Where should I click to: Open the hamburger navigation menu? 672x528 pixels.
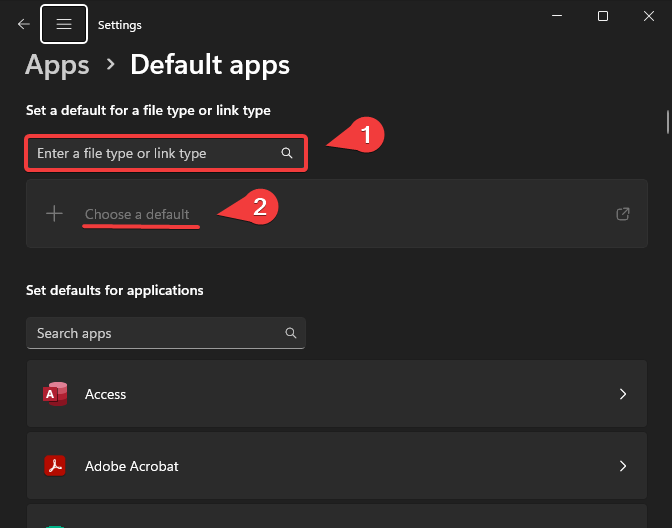coord(64,24)
